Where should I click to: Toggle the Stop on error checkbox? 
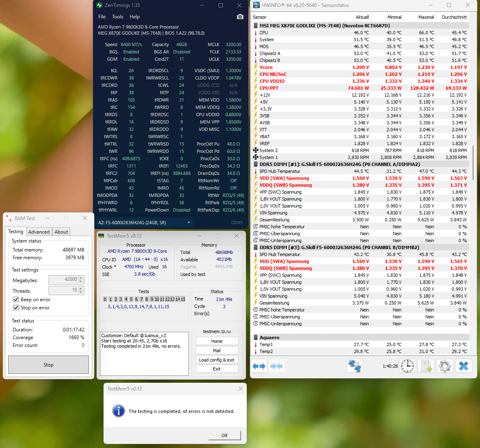(16, 307)
